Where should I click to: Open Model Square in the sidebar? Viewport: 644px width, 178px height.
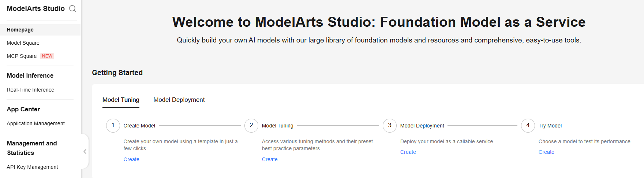23,43
